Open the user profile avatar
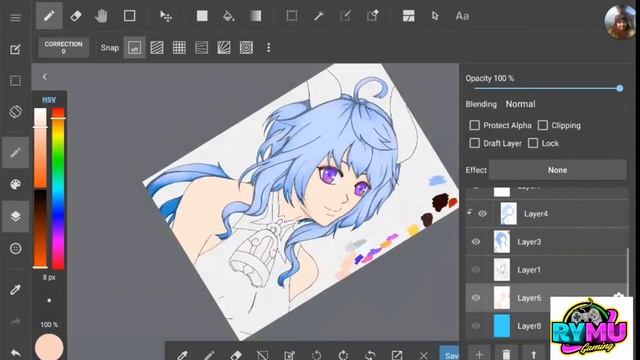Screen dimensions: 640x360 pos(619,22)
